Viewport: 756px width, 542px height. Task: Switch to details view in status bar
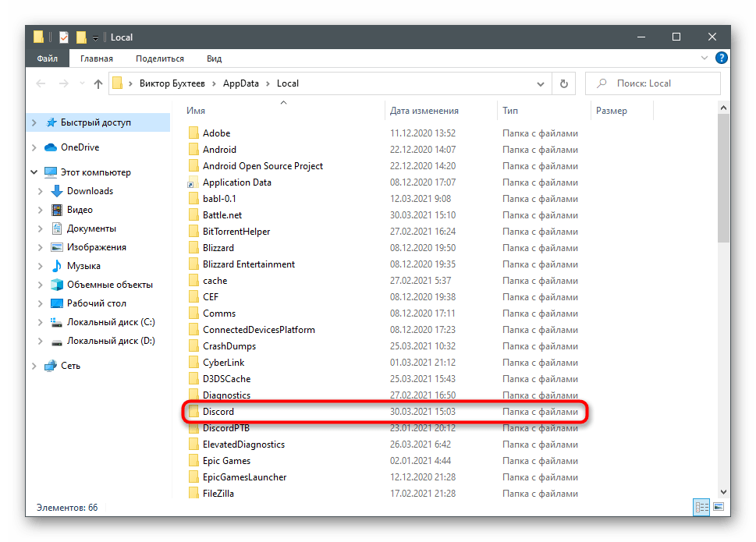[x=702, y=508]
